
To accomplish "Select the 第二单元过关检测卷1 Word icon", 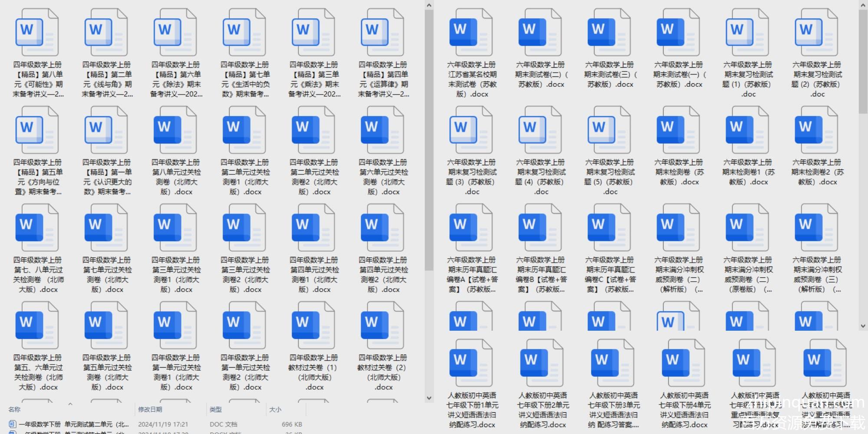I will (244, 130).
